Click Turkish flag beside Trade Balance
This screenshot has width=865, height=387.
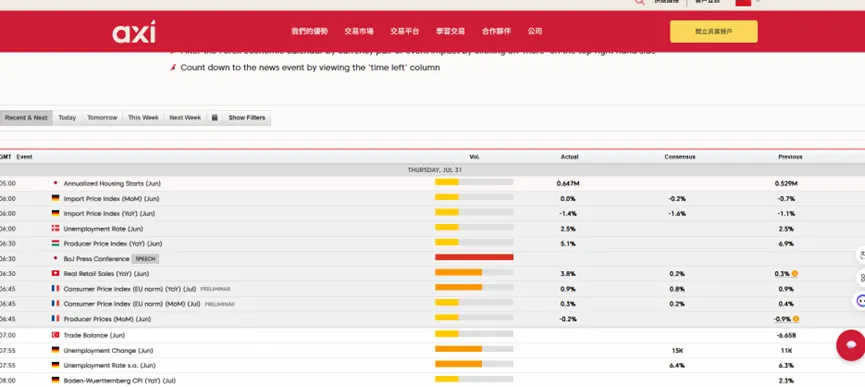coord(55,335)
